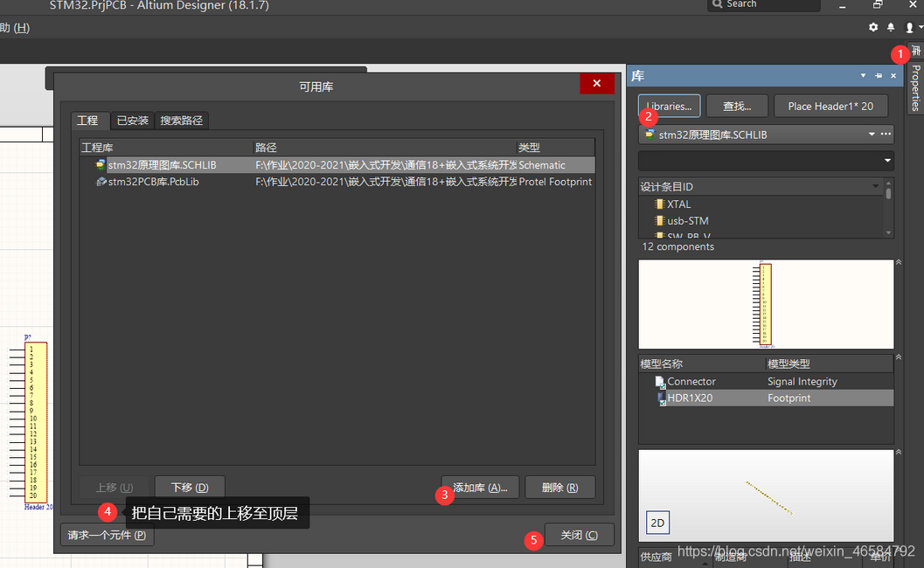
Task: Pin the 库 panel
Action: tap(879, 75)
